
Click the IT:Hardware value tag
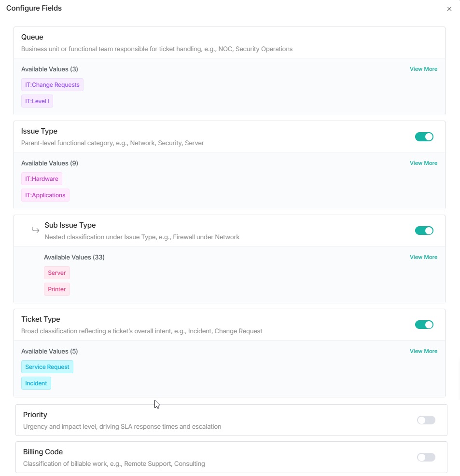tap(42, 178)
